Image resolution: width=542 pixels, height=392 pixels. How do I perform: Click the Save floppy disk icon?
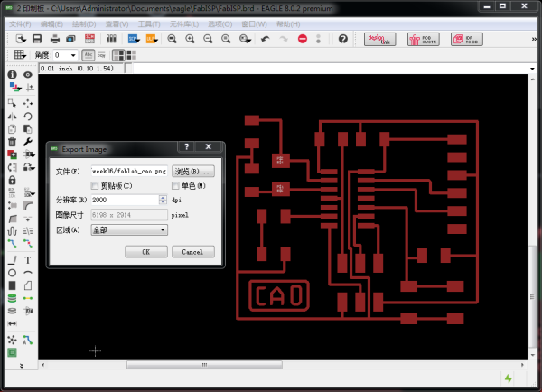[37, 39]
